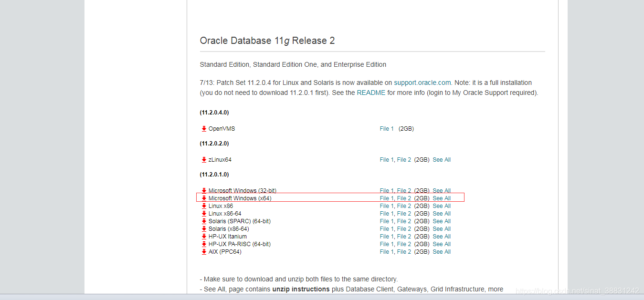Click download icon for HP-UX Itanium
Viewport: 644px width, 300px height.
(204, 237)
